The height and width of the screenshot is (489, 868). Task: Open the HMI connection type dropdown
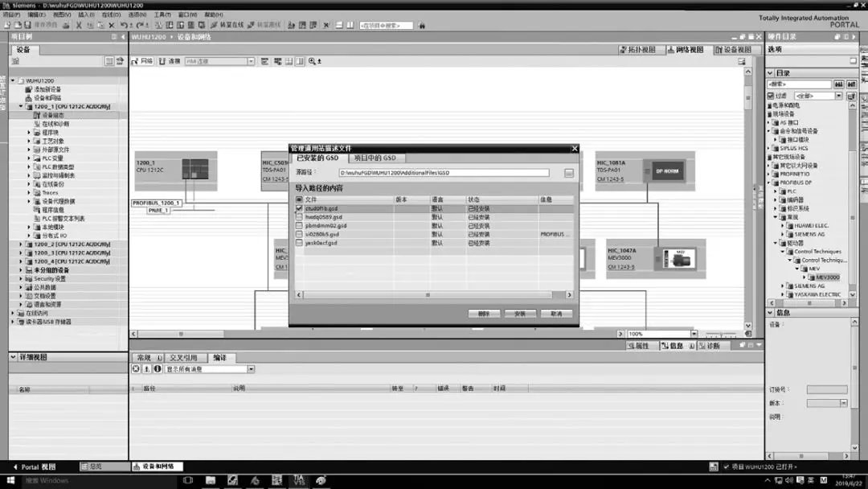click(251, 61)
